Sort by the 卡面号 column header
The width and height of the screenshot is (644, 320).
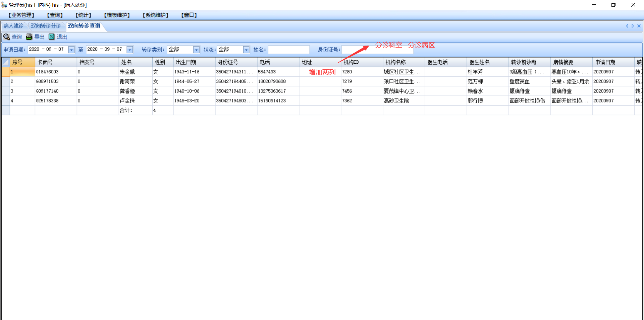56,62
